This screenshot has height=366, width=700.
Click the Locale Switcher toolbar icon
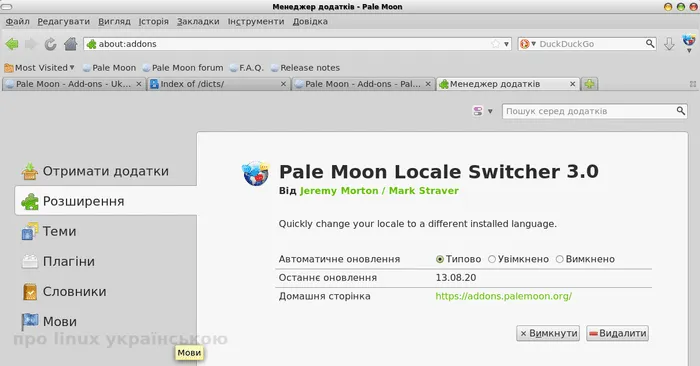coord(689,41)
